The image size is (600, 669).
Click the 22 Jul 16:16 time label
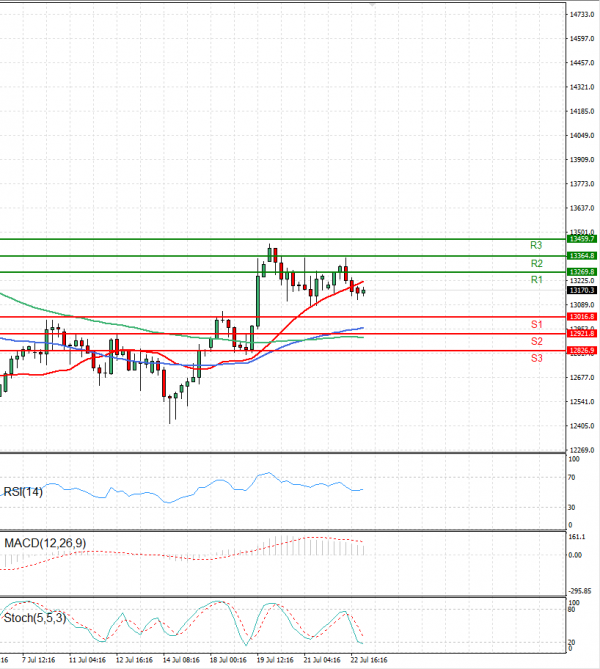(369, 660)
